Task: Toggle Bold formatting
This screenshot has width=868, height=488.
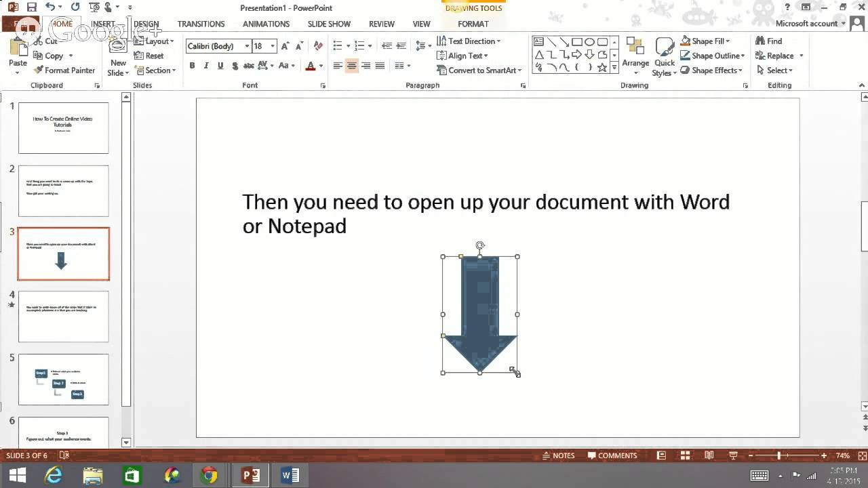Action: [192, 66]
